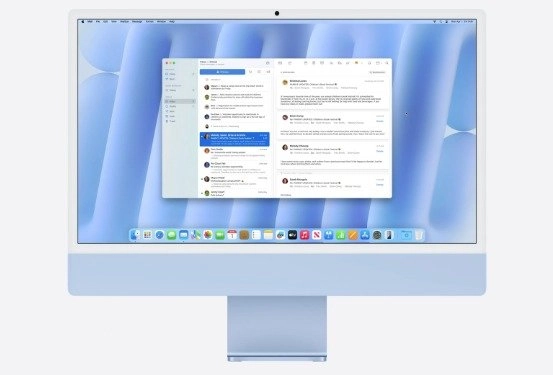
Task: Click the filter icon above the message list
Action: (x=268, y=63)
